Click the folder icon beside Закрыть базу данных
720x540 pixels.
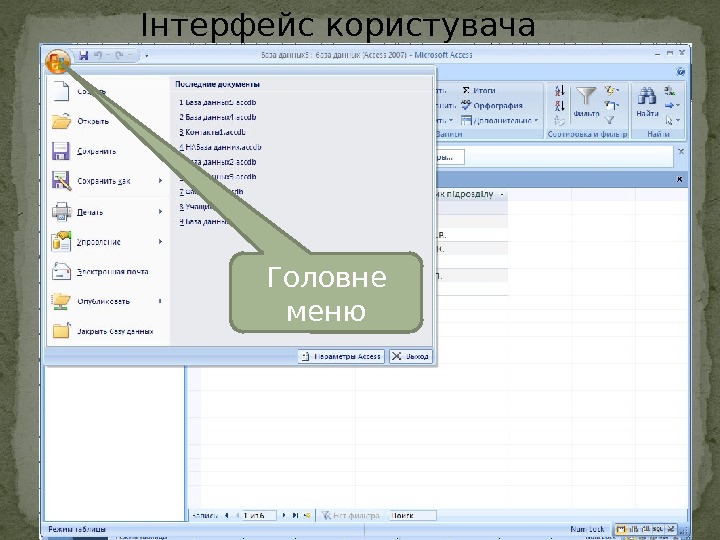(61, 331)
